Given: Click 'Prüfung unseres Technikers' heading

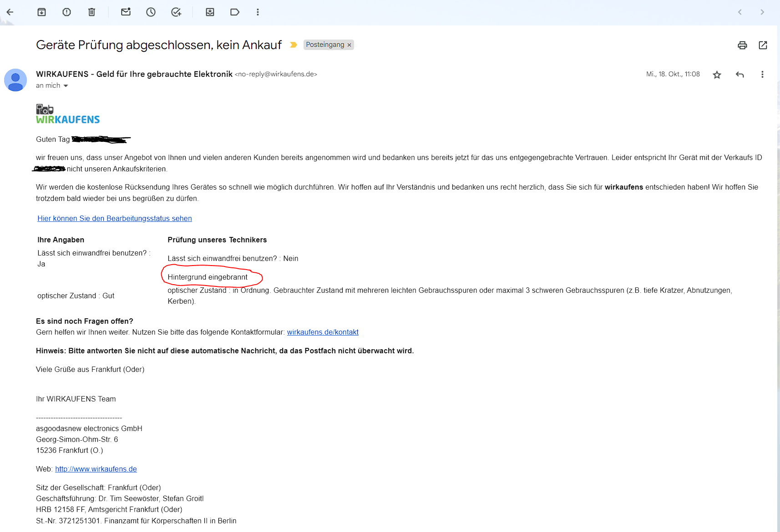Looking at the screenshot, I should tap(217, 240).
